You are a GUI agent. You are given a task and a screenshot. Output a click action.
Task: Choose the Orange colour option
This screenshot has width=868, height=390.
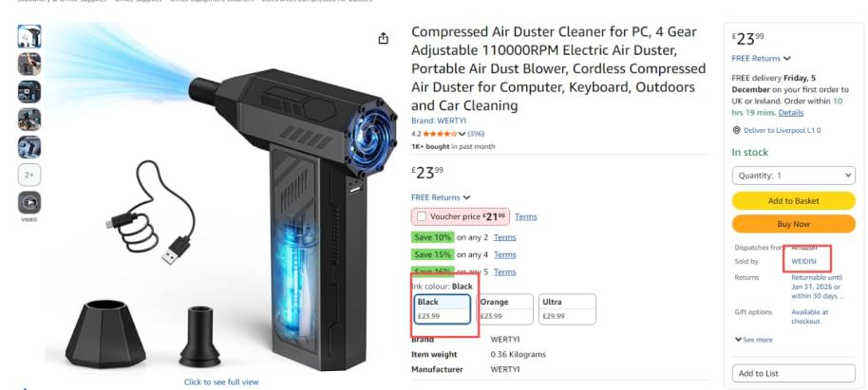pyautogui.click(x=505, y=308)
